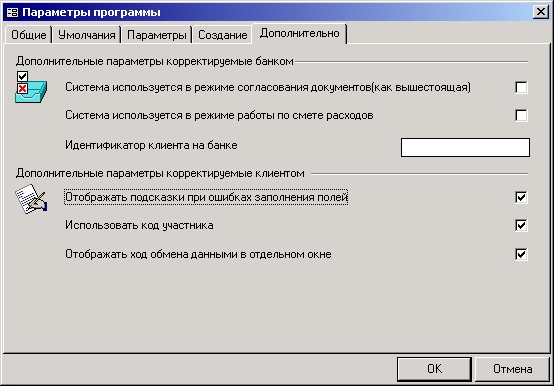The height and width of the screenshot is (386, 554).
Task: Click the title bar program icon
Action: pos(12,12)
